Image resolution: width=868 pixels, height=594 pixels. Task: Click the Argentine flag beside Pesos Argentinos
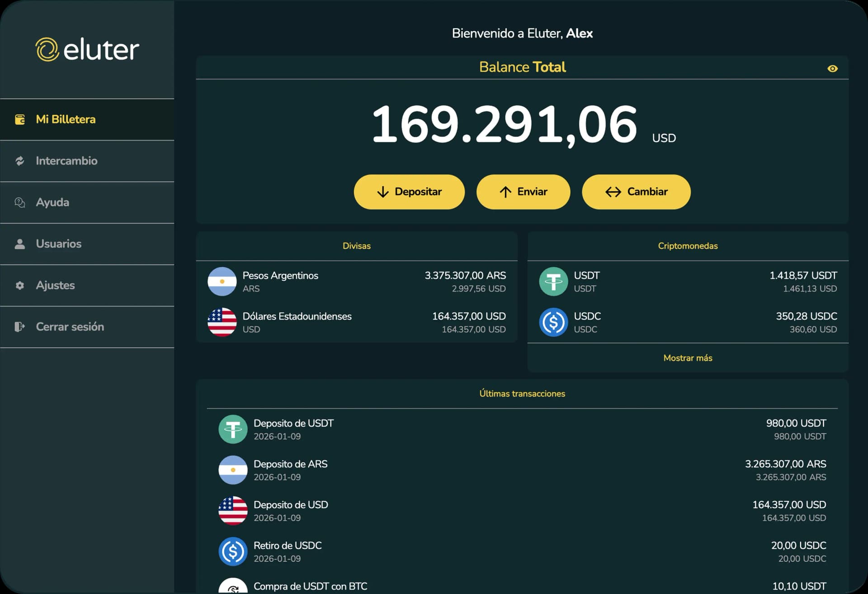point(222,282)
